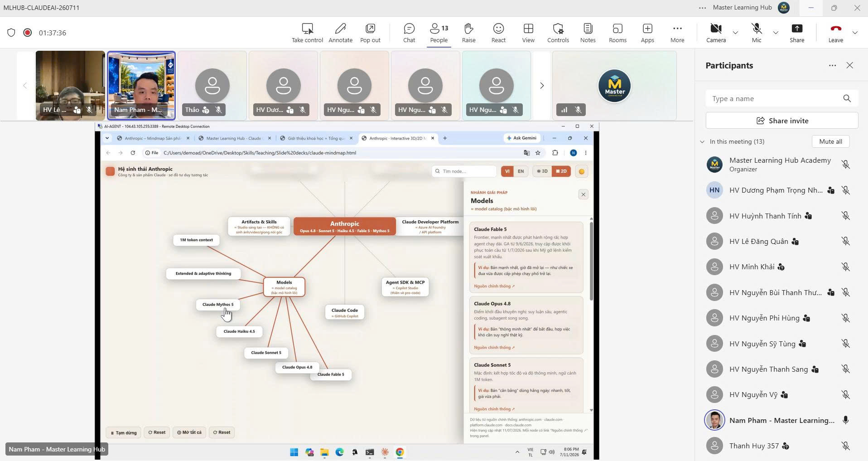
Task: Click Share invite button
Action: (782, 121)
